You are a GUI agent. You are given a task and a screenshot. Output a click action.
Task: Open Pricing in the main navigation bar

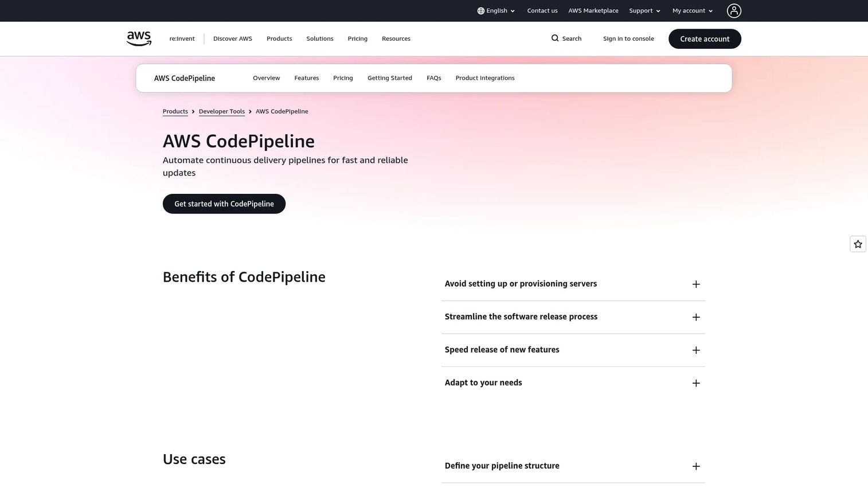tap(357, 39)
